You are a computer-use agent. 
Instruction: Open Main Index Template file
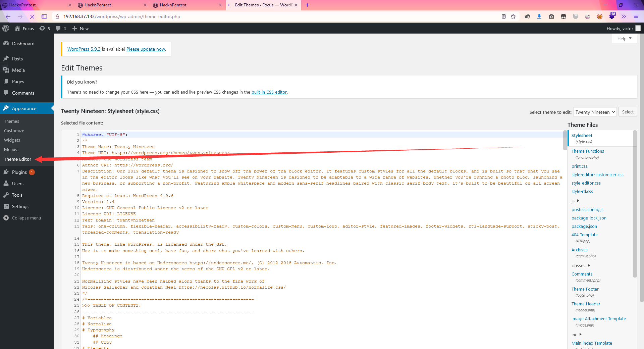(x=592, y=343)
